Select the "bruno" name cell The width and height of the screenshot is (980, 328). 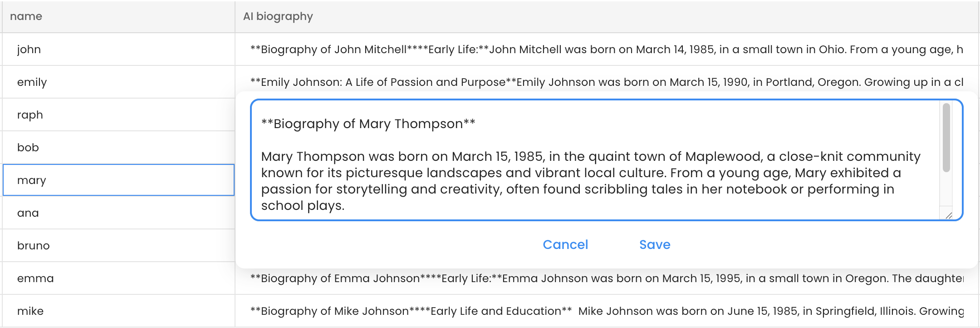[x=118, y=246]
